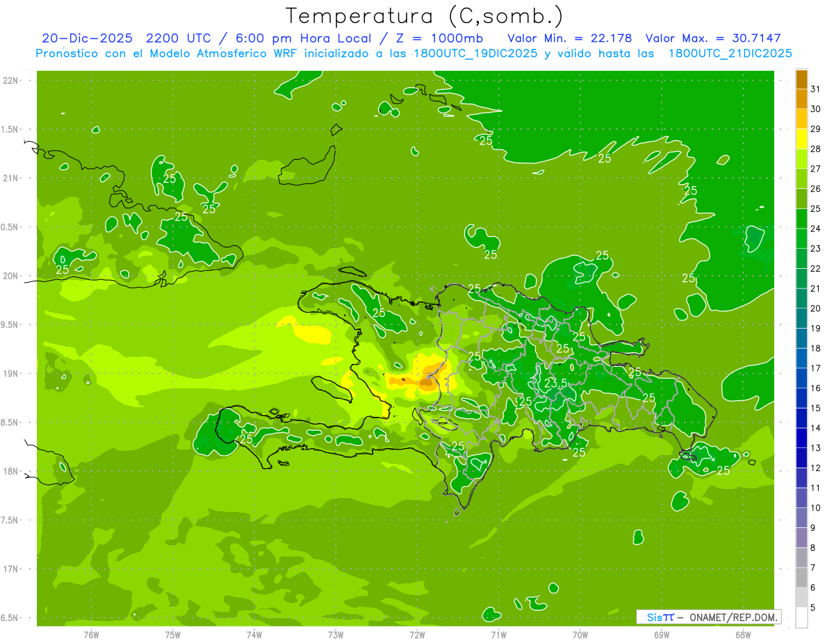Click latitude axis label "21N"
Viewport: 834px width, 644px height.
(x=11, y=178)
